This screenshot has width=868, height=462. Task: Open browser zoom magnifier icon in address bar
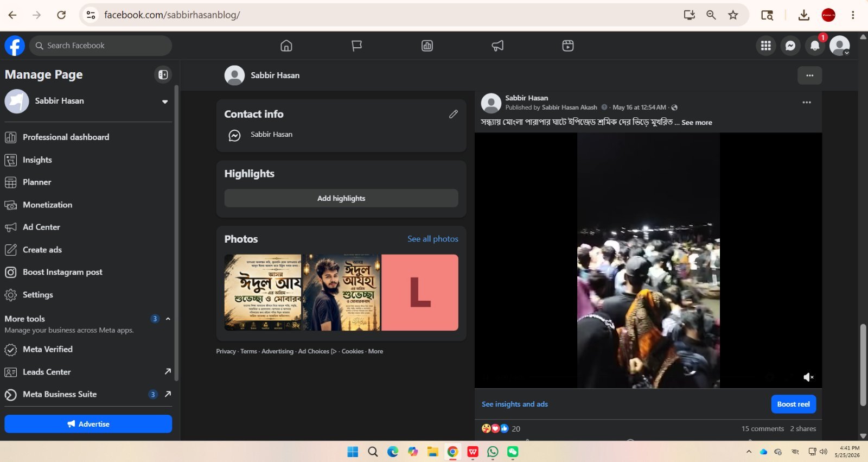click(x=711, y=15)
